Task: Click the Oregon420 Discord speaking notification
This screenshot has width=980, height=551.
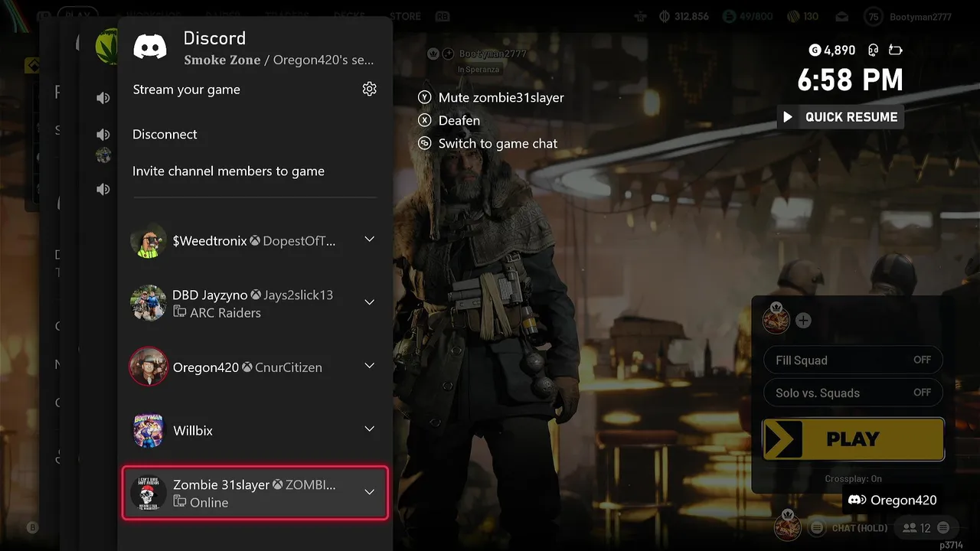Action: (893, 500)
